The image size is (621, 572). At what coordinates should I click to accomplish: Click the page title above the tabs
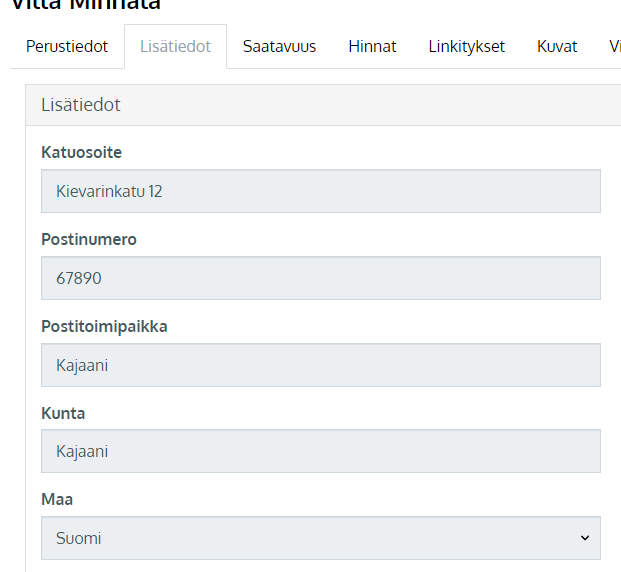pyautogui.click(x=86, y=5)
